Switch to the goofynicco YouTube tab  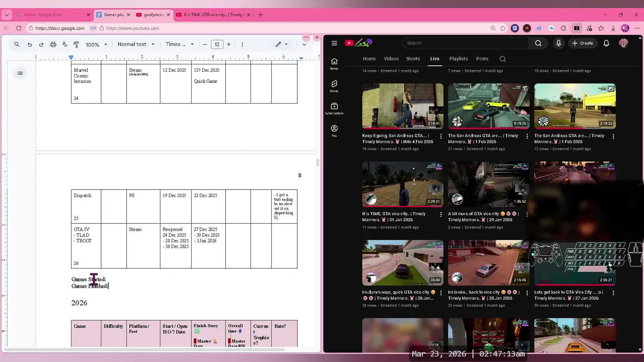point(153,15)
